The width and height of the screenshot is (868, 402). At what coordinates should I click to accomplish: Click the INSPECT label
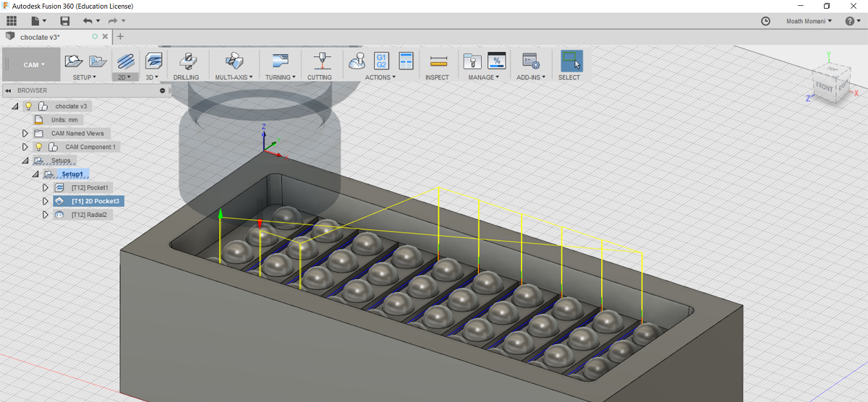pyautogui.click(x=437, y=77)
